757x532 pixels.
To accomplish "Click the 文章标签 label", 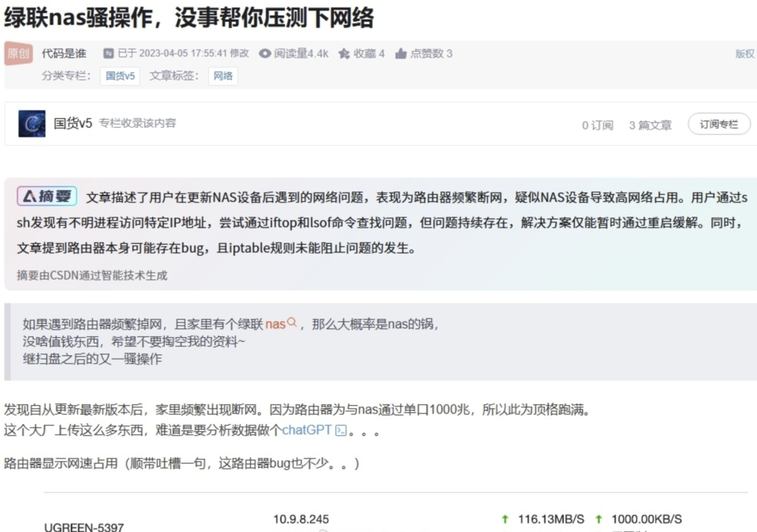I will tap(174, 76).
